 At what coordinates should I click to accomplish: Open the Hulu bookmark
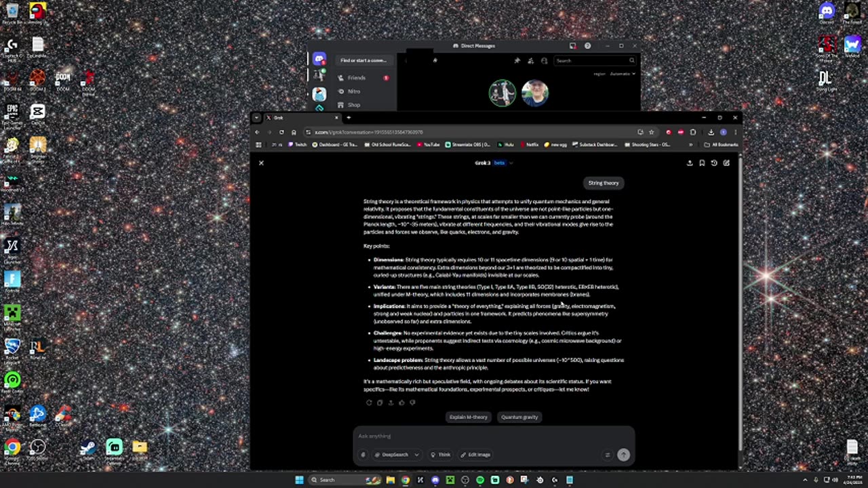coord(506,144)
